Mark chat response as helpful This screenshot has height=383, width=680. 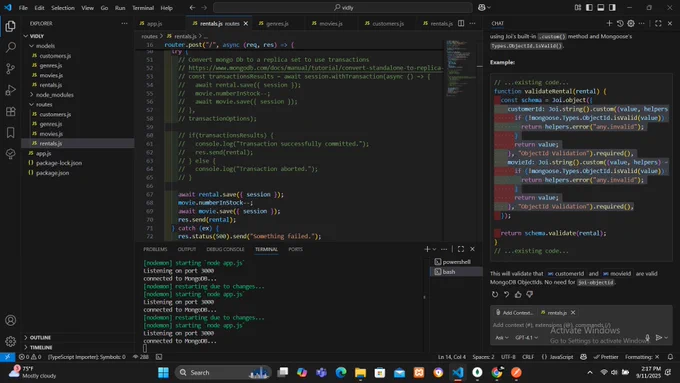pos(518,295)
